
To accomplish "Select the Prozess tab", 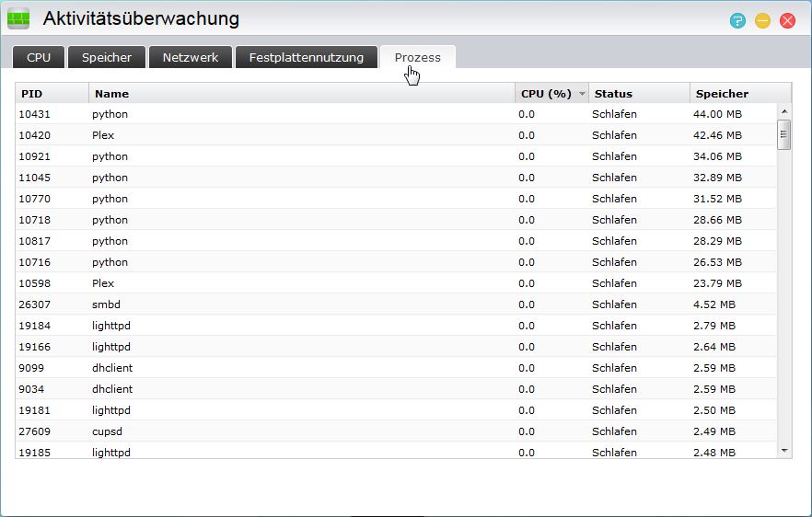I will [418, 57].
